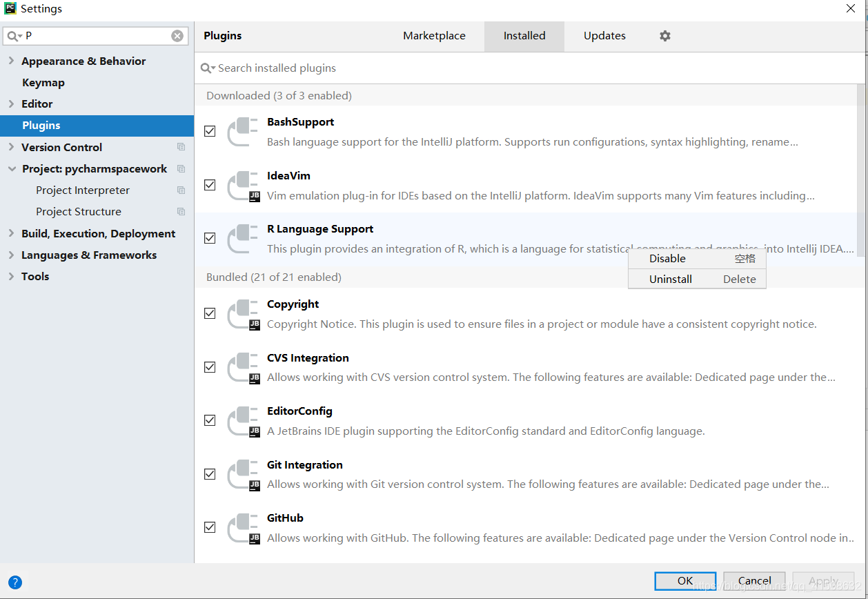Expand Languages & Frameworks node
This screenshot has width=868, height=599.
[11, 255]
